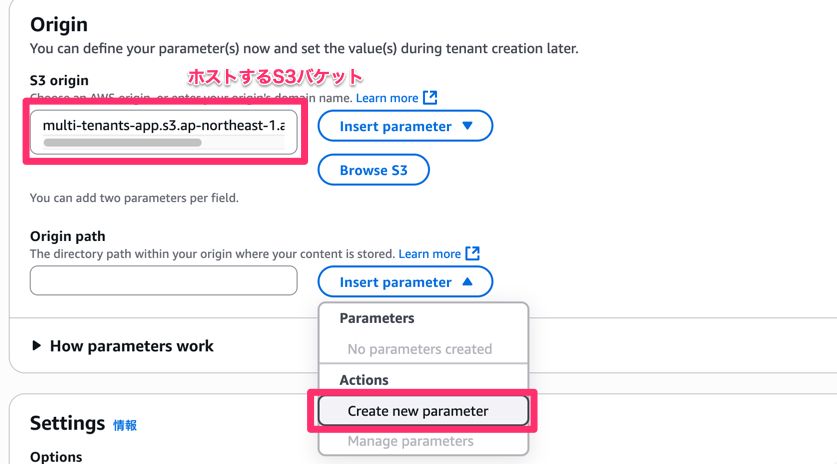Screen dimensions: 837x464
Task: Click external link icon beside Origin path Learn more
Action: 473,253
